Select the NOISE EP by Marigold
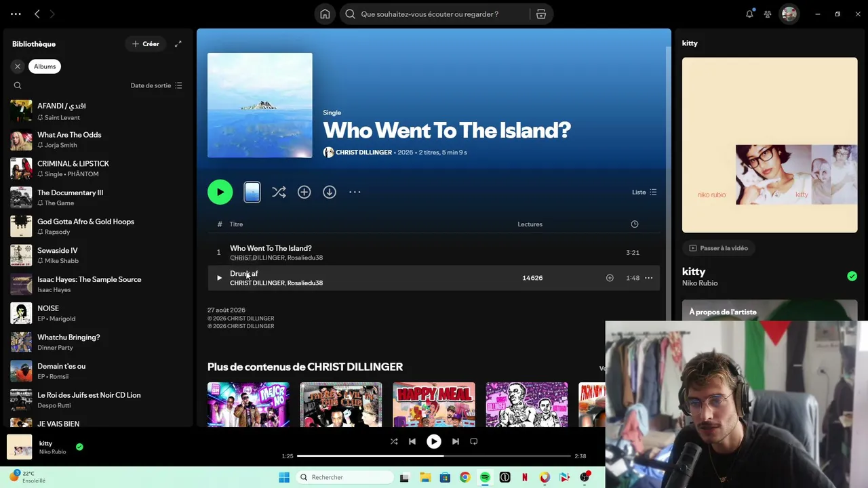868x488 pixels. point(98,313)
